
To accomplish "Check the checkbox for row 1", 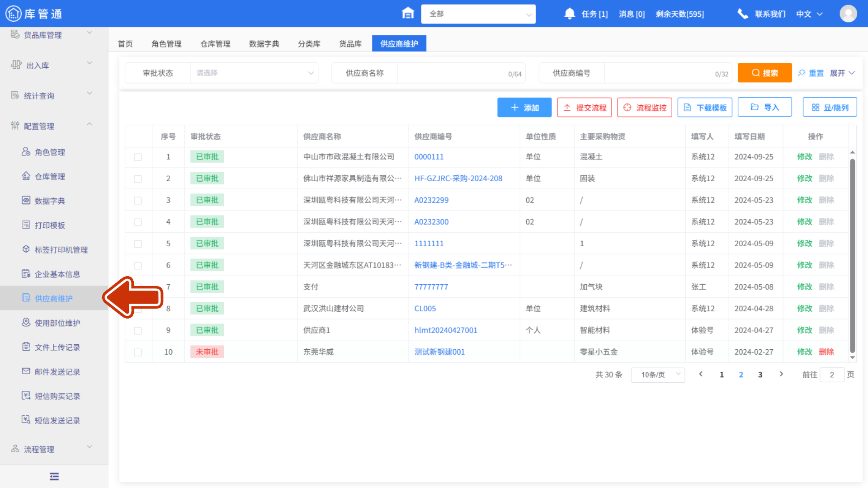I will (x=138, y=157).
